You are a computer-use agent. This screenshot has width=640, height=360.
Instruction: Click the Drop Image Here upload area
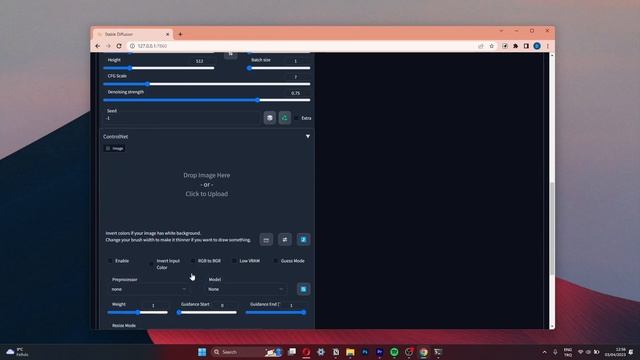click(x=207, y=184)
